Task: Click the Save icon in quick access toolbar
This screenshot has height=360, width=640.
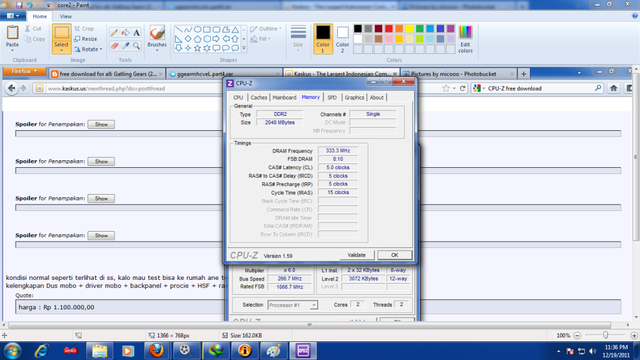Action: click(x=19, y=5)
